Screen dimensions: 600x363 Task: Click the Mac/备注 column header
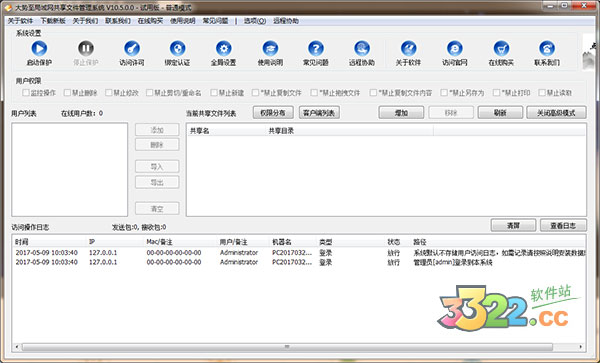tap(180, 242)
